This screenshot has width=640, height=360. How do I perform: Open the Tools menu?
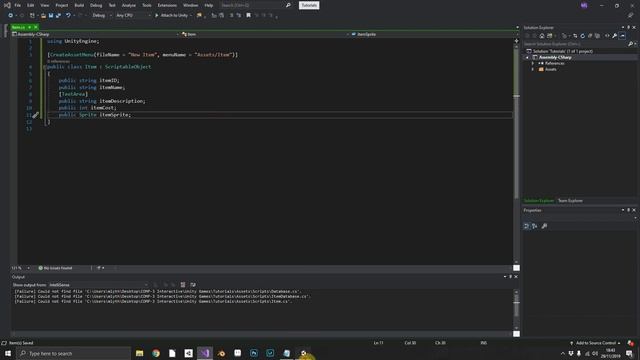(x=147, y=5)
